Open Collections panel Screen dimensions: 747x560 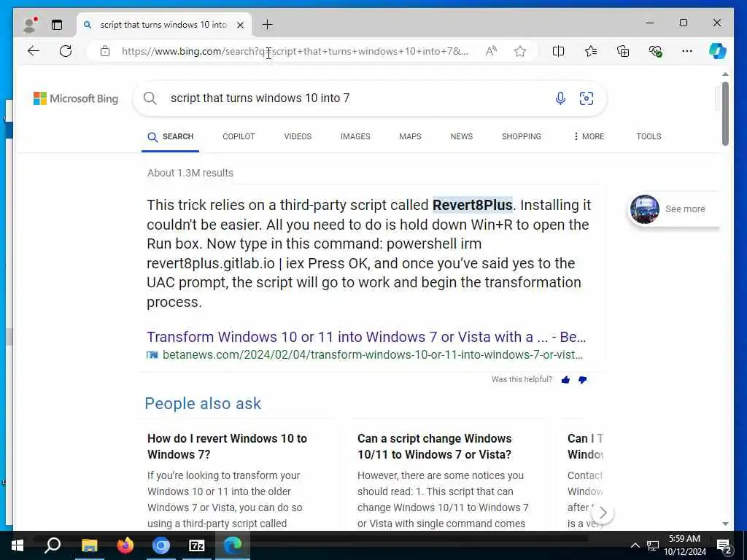tap(623, 51)
